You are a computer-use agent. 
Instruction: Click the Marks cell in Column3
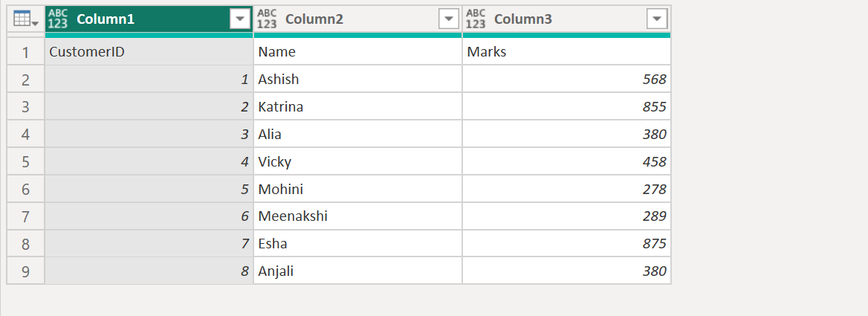(566, 52)
